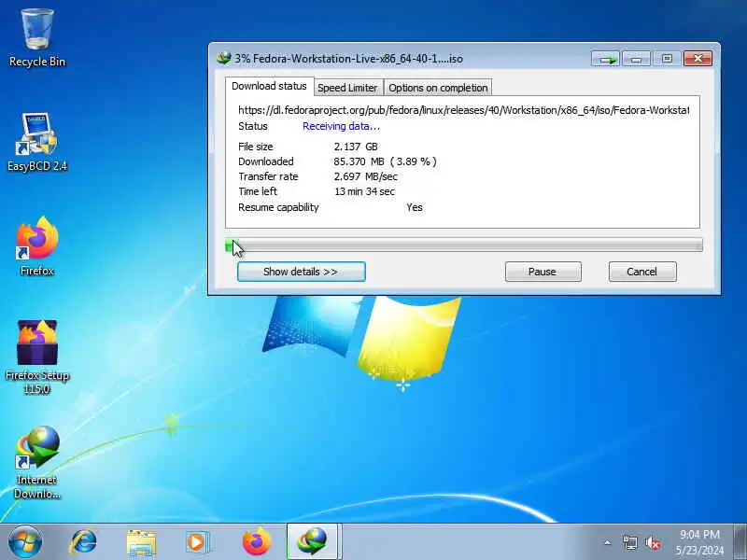747x560 pixels.
Task: Open the Recycle Bin desktop icon
Action: [x=37, y=39]
